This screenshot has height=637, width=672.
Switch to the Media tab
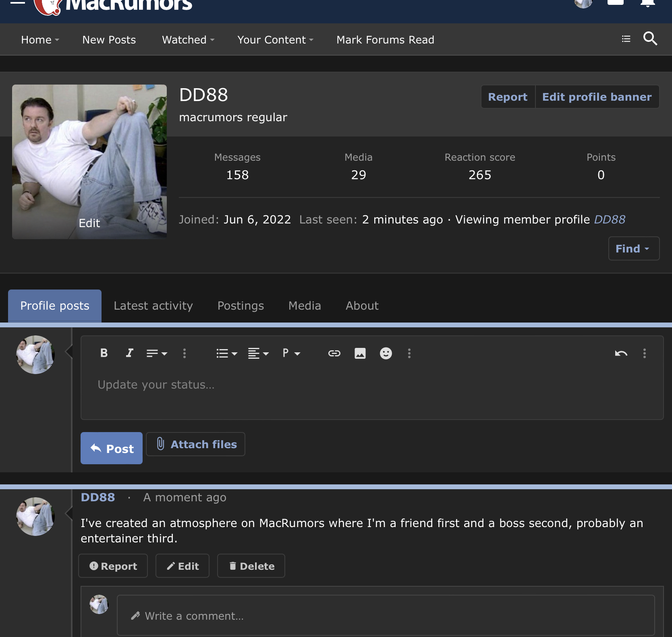click(305, 306)
